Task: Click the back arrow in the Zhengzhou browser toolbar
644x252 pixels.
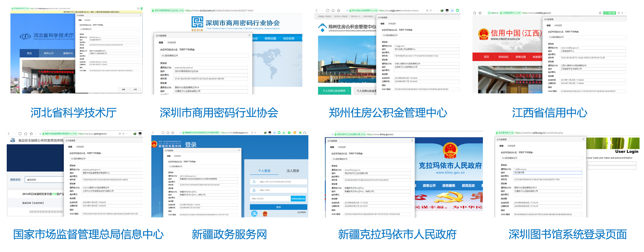Action: (x=316, y=11)
